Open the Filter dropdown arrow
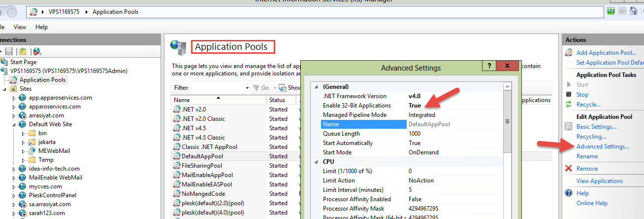 pos(247,88)
